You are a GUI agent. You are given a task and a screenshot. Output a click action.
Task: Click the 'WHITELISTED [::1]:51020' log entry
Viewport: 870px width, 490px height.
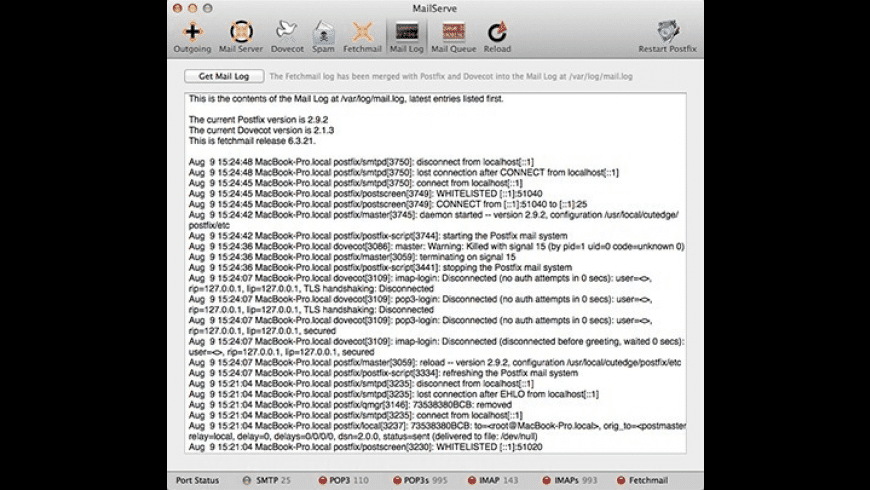coord(366,447)
